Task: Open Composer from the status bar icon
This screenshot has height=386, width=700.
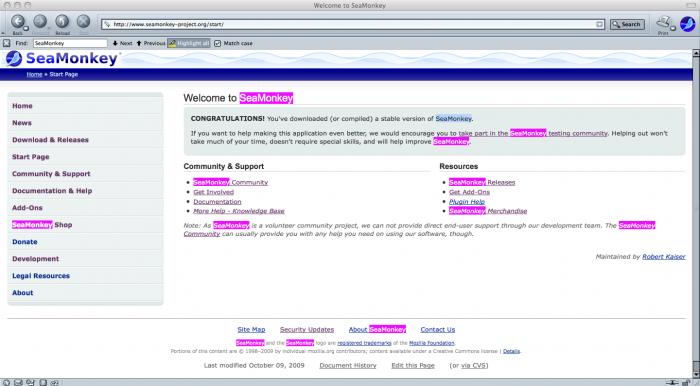Action: [x=30, y=382]
